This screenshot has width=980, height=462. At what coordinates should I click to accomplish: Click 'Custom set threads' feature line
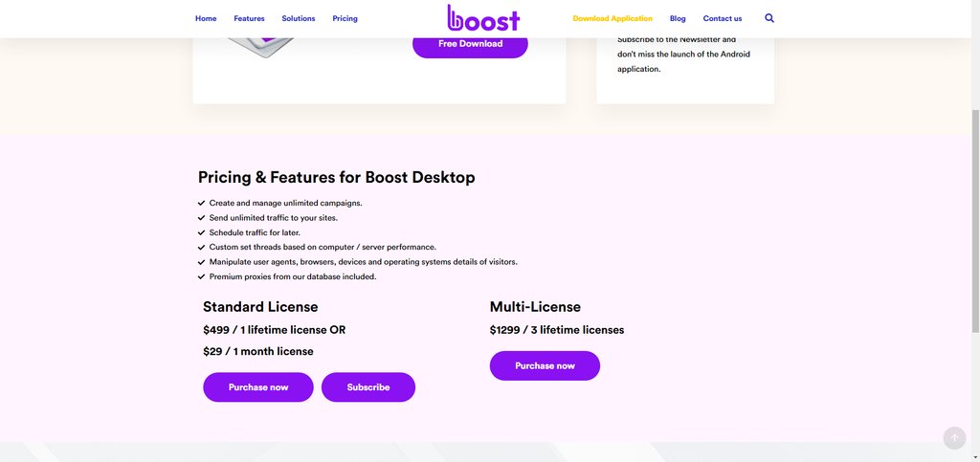coord(323,247)
